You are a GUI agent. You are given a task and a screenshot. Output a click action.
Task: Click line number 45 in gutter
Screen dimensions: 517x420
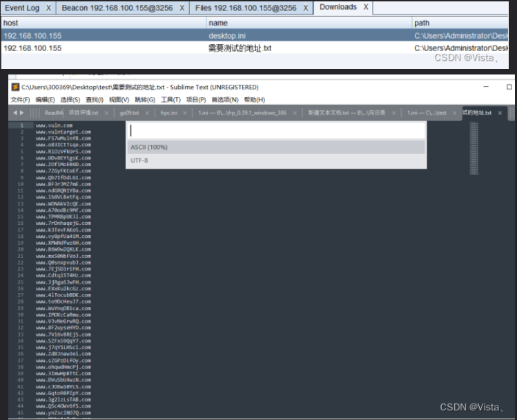(x=21, y=412)
